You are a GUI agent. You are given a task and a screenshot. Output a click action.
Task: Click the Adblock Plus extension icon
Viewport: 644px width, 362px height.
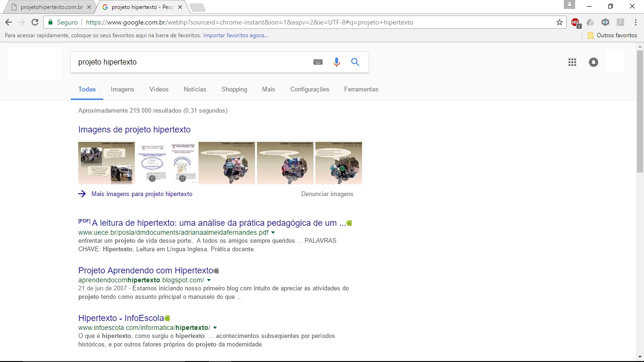tap(575, 22)
